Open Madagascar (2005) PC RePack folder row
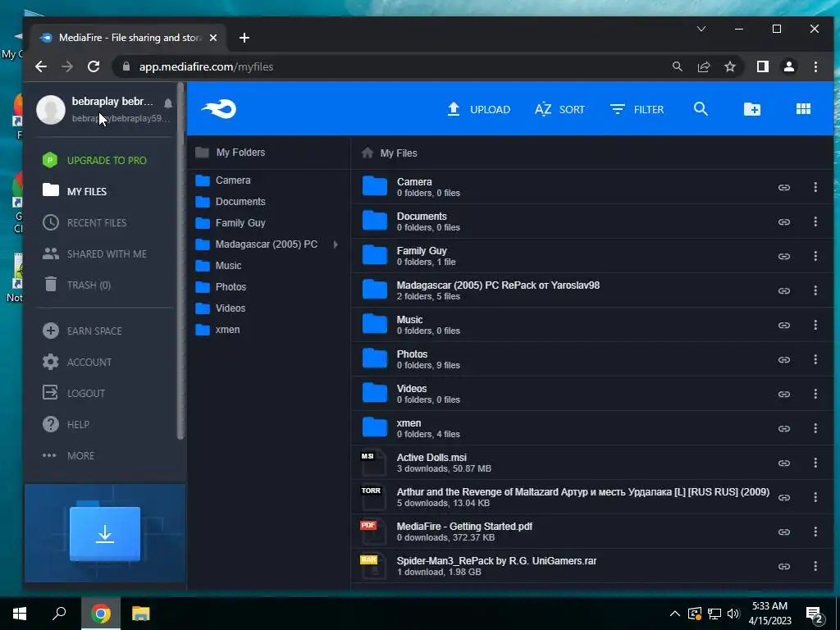The image size is (840, 630). 592,290
